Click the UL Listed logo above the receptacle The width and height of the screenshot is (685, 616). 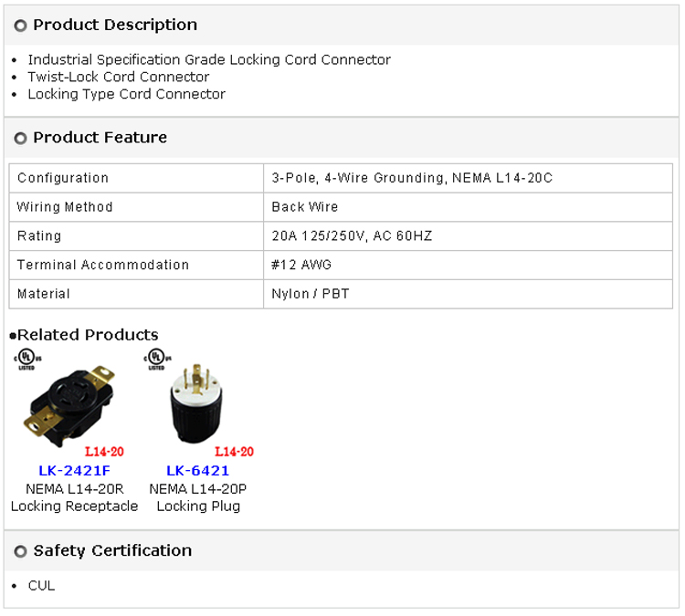click(26, 357)
